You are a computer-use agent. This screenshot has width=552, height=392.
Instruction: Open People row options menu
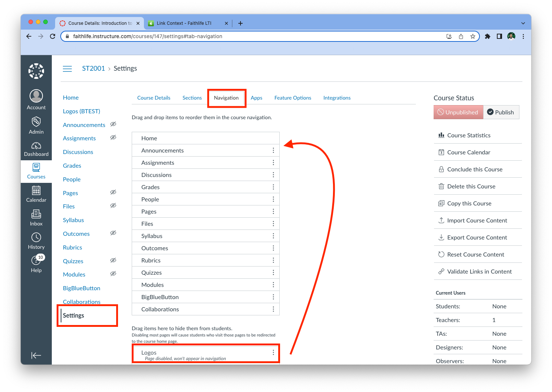tap(273, 199)
